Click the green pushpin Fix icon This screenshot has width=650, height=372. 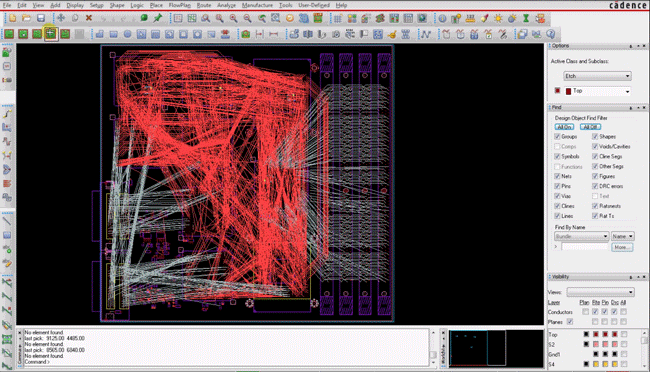(158, 18)
